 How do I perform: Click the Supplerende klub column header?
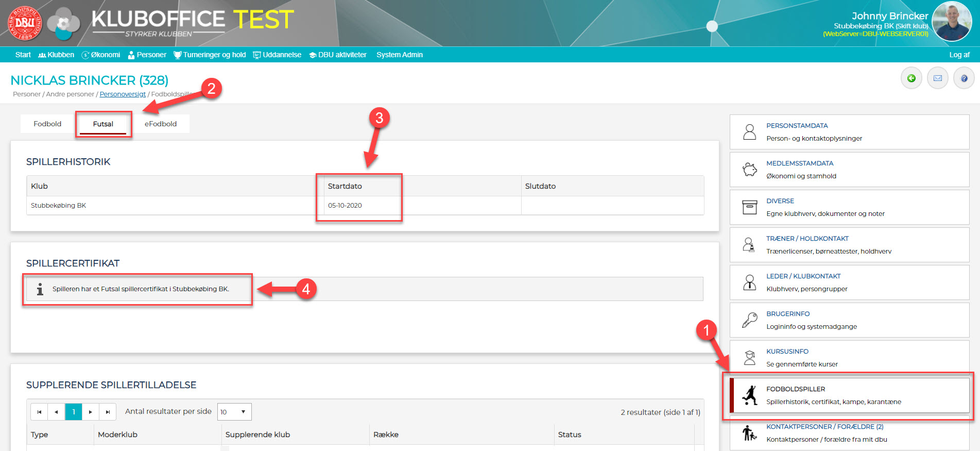coord(296,435)
